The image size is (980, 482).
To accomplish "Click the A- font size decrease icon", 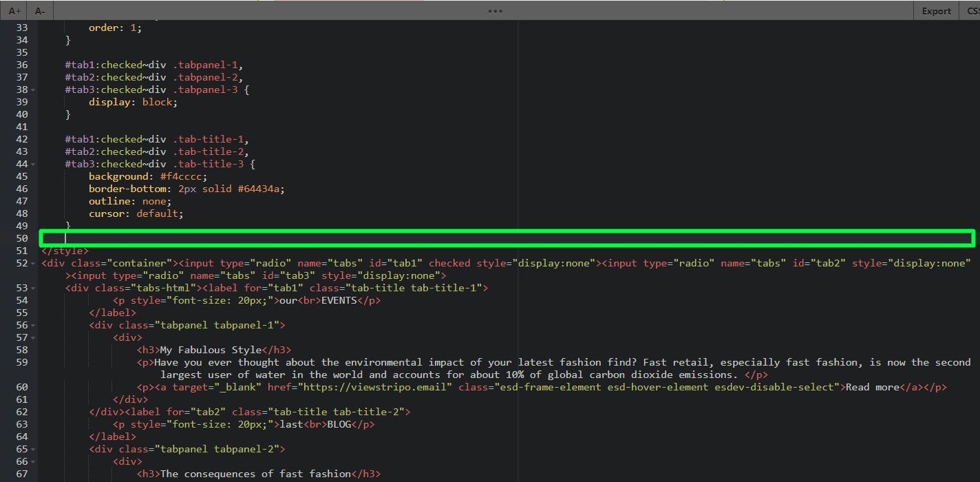I will tap(40, 10).
